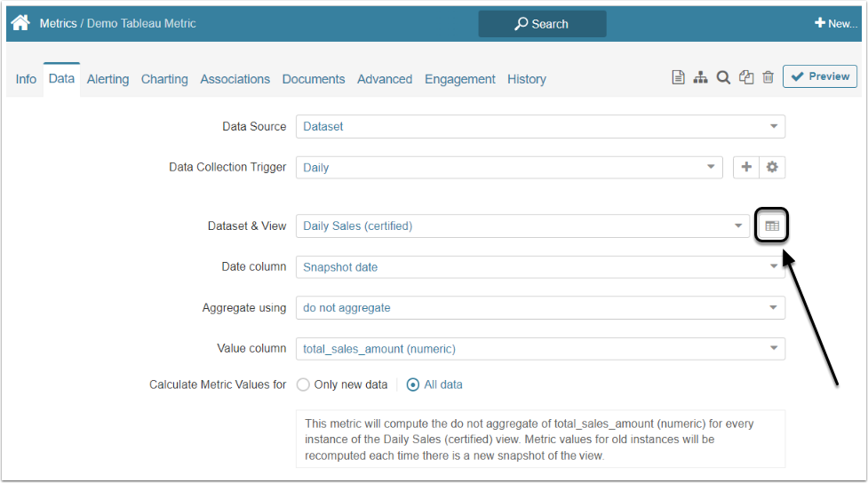Open trigger settings gear icon
868x483 pixels.
click(x=772, y=167)
